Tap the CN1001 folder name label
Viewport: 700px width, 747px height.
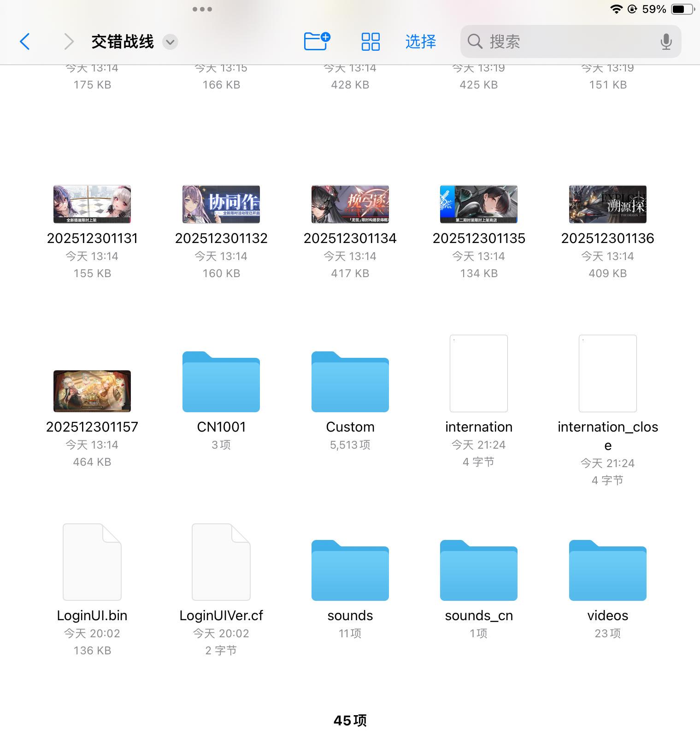click(x=221, y=427)
